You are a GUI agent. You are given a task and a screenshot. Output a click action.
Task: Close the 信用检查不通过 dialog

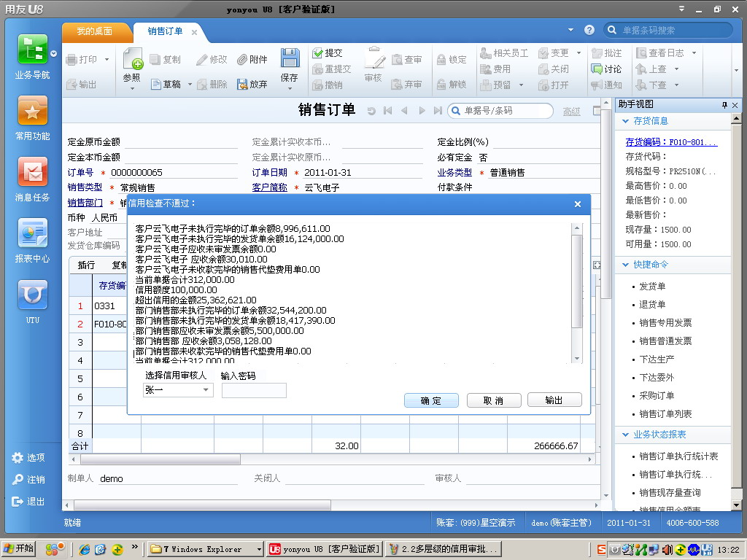[578, 204]
